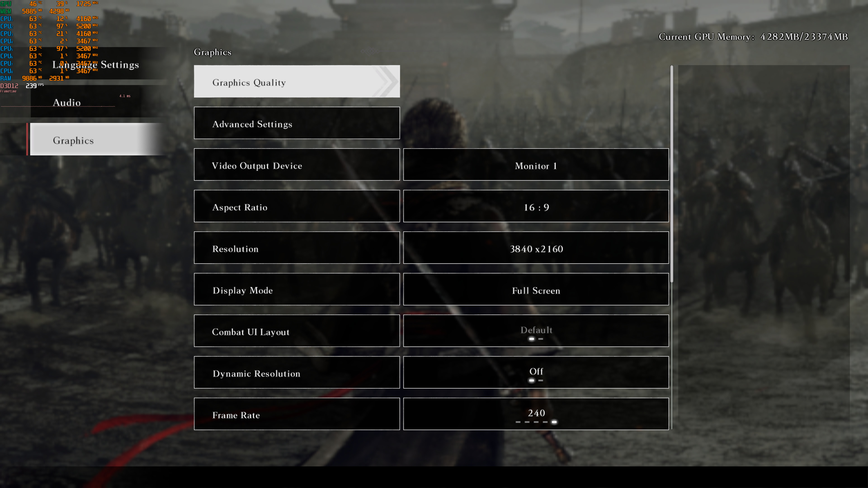Open the Graphics Quality submenu
868x488 pixels.
click(x=297, y=82)
